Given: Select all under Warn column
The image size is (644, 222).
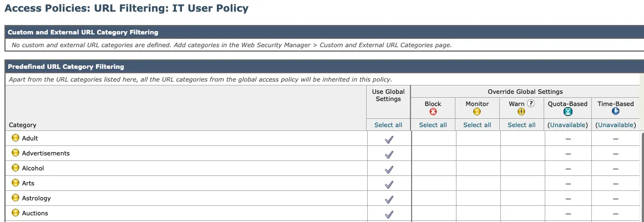Looking at the screenshot, I should pyautogui.click(x=521, y=125).
